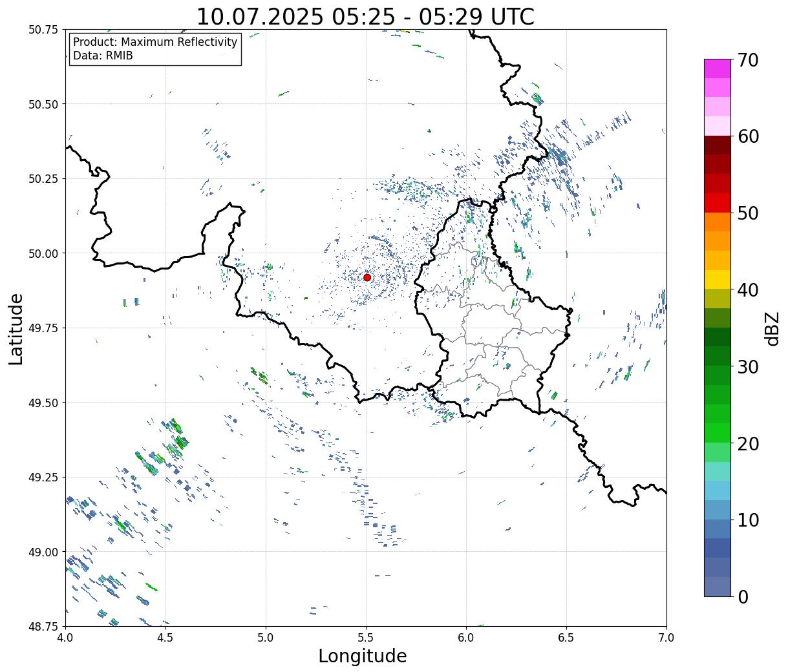
Task: Click the colorbar tick label 20
Action: pyautogui.click(x=747, y=444)
